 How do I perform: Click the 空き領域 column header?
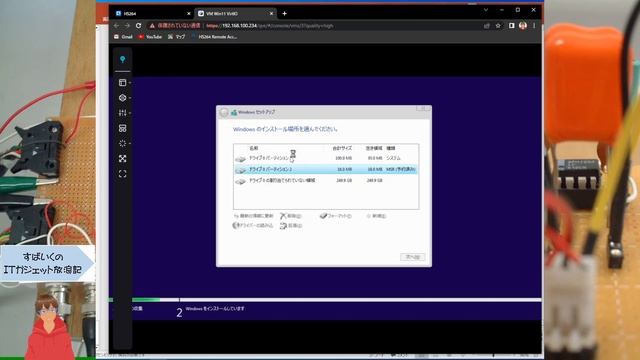374,148
